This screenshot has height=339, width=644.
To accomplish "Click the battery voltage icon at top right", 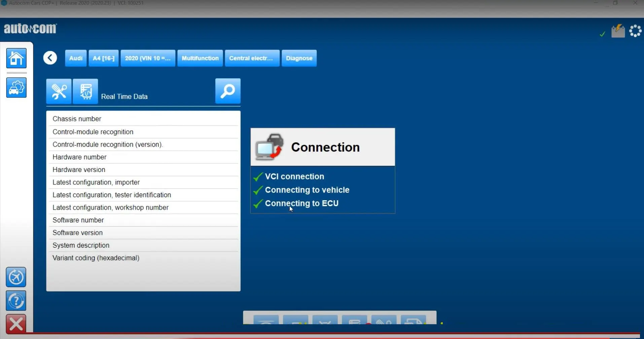I will point(618,31).
